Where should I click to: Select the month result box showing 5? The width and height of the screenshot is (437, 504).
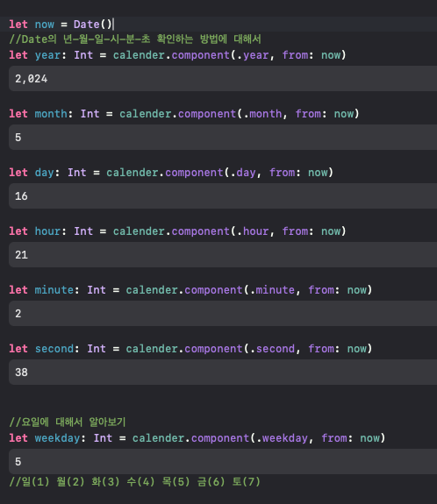coord(223,138)
